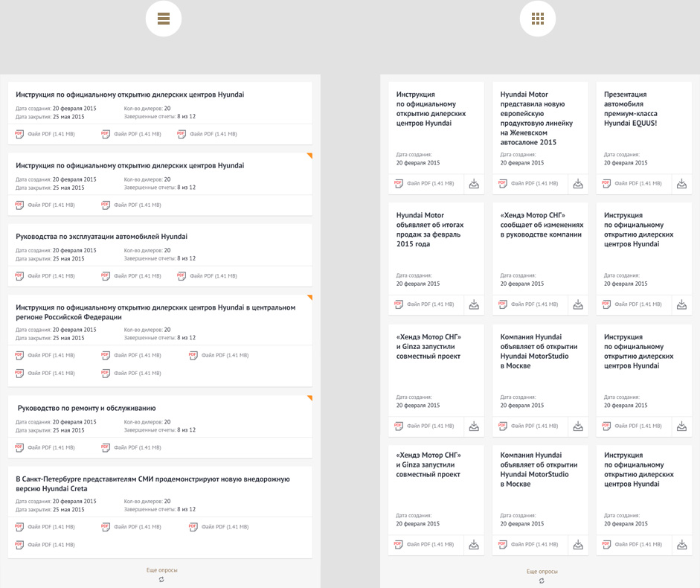Open PDF icon in Hyundai EQUUS card

pyautogui.click(x=606, y=183)
